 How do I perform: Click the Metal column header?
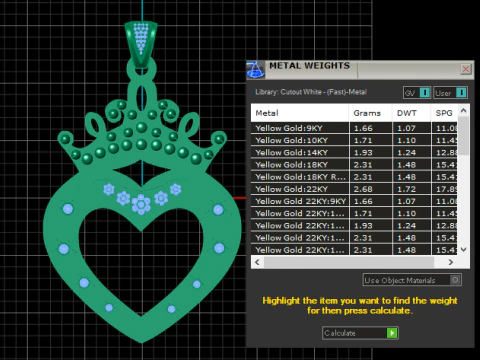(300, 113)
